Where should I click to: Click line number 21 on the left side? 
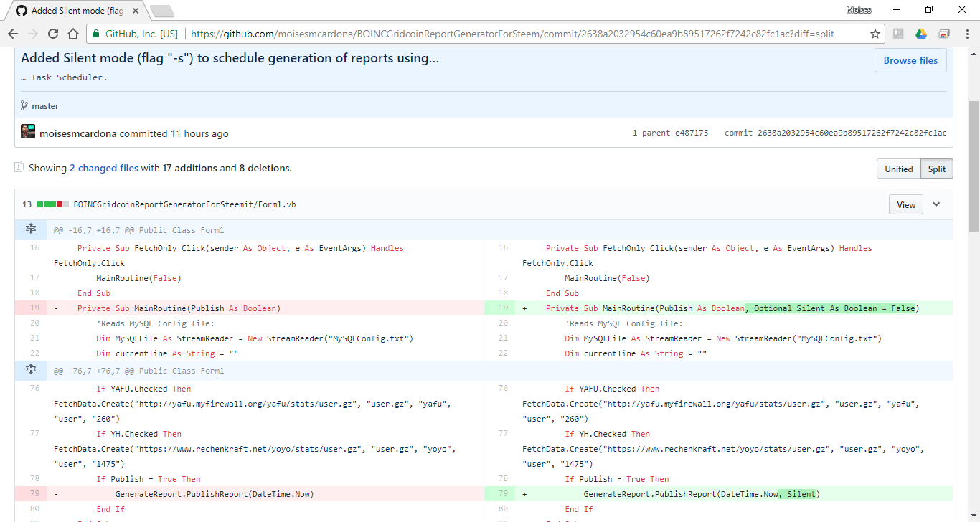[34, 338]
